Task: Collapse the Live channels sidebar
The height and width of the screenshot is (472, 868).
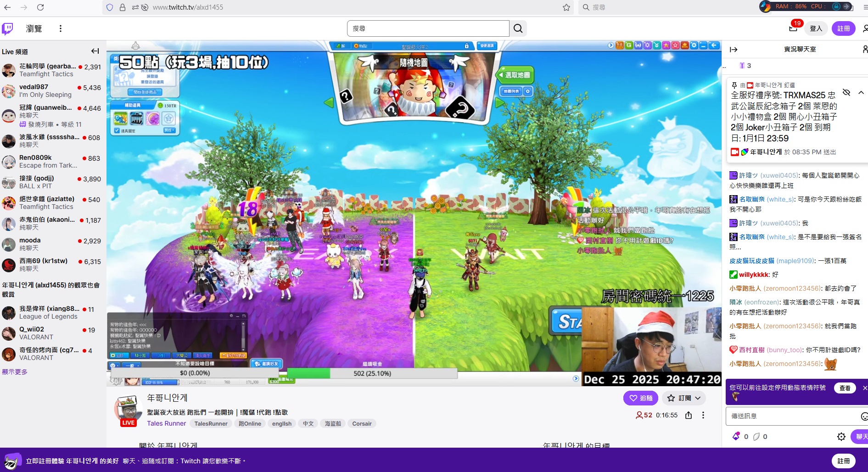Action: 95,51
